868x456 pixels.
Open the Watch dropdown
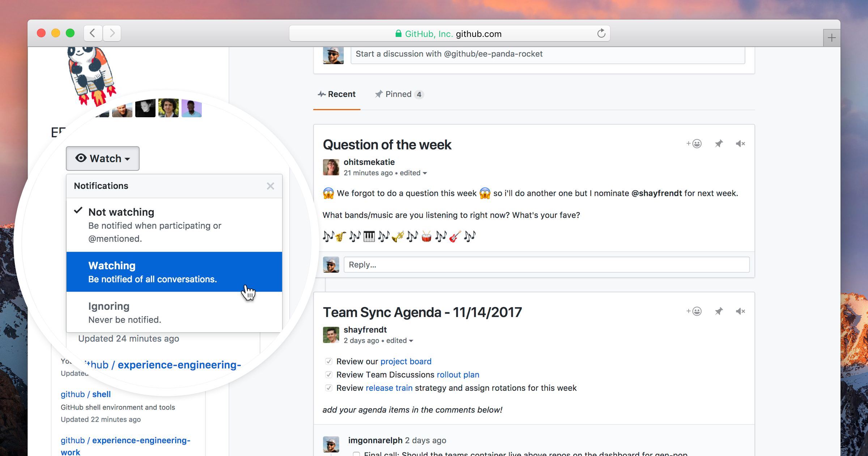pyautogui.click(x=102, y=158)
